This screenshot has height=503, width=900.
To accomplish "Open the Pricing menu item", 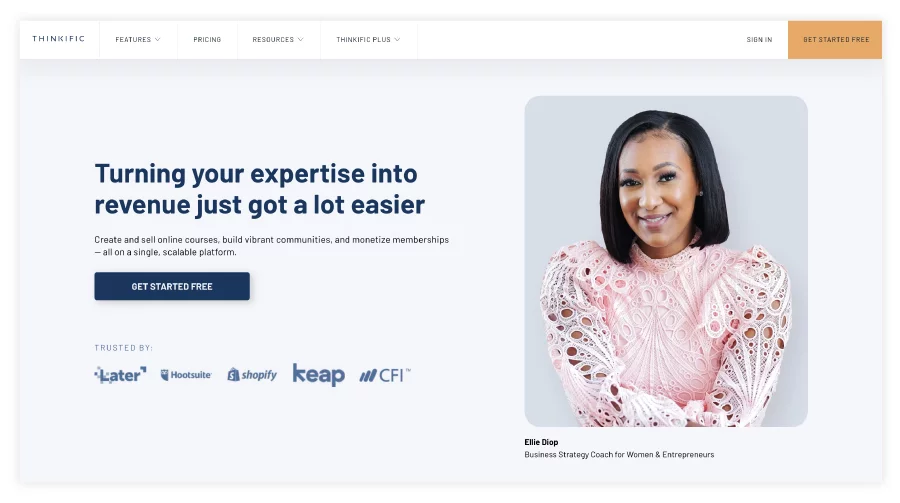I will tap(207, 40).
